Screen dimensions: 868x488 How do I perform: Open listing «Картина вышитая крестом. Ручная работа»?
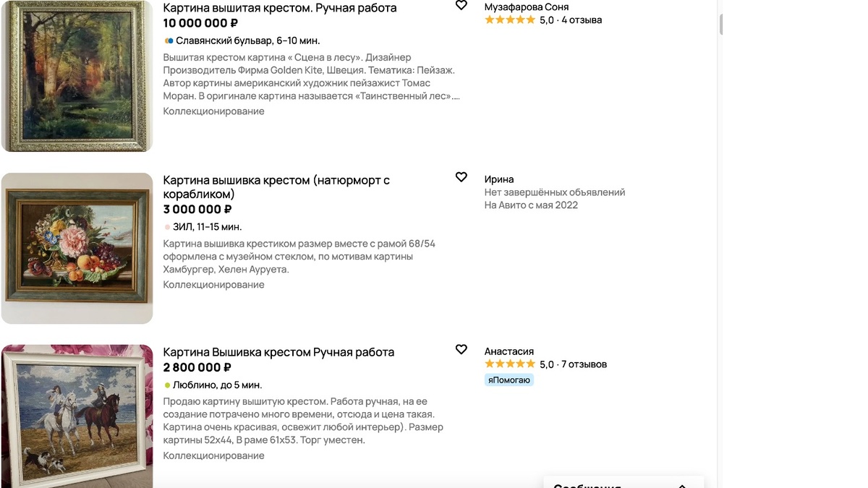click(x=281, y=7)
